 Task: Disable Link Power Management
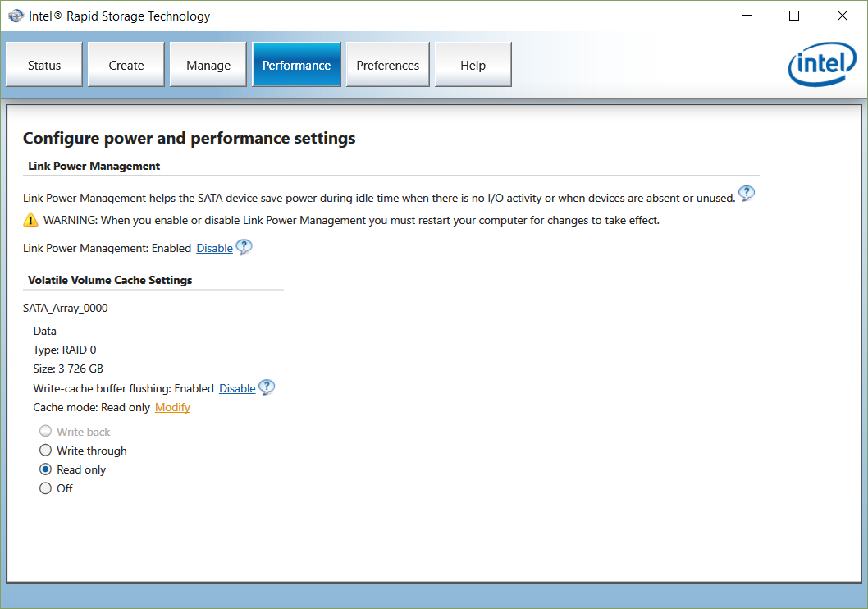coord(214,248)
